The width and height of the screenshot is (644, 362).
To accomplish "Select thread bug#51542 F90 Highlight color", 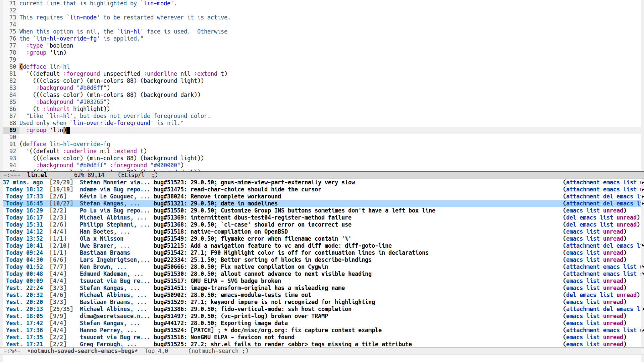I will 291,253.
